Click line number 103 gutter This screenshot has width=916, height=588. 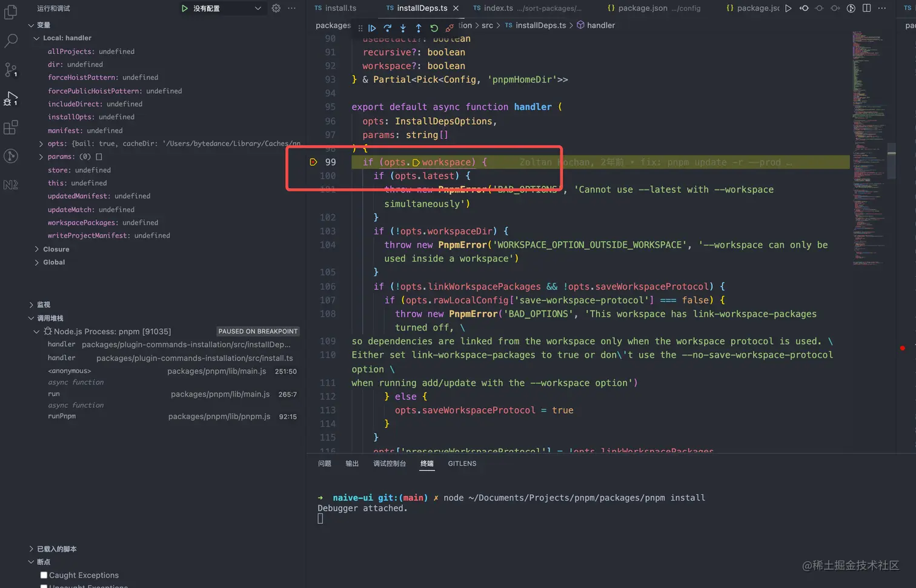pyautogui.click(x=328, y=231)
